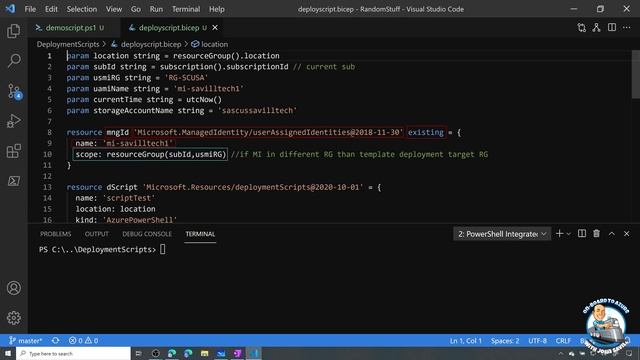The width and height of the screenshot is (640, 360).
Task: Switch to the OUTPUT panel tab
Action: 97,234
